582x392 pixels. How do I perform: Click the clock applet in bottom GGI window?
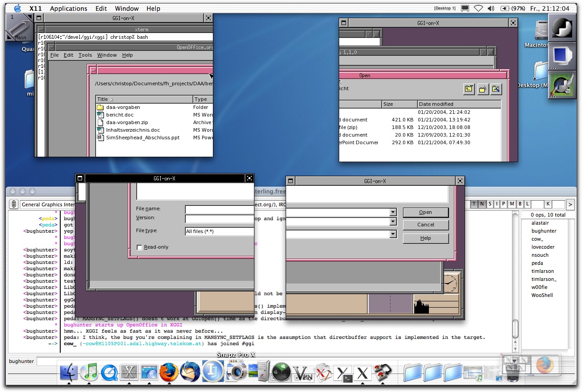[450, 283]
